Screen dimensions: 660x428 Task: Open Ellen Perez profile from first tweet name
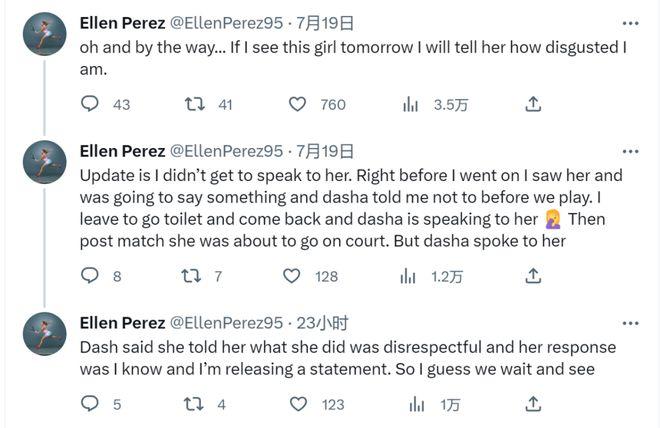[122, 23]
